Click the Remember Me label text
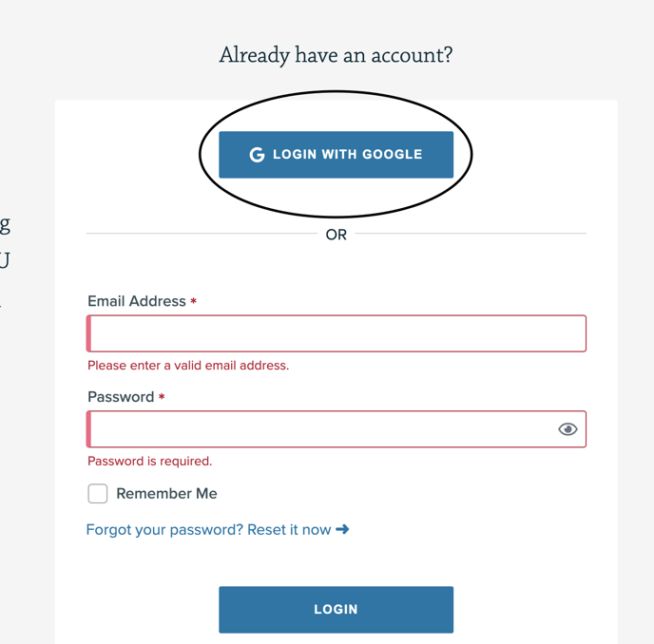654x644 pixels. pos(166,494)
